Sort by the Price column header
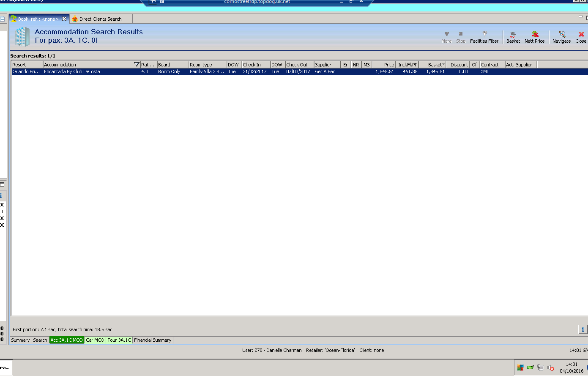 [x=384, y=65]
